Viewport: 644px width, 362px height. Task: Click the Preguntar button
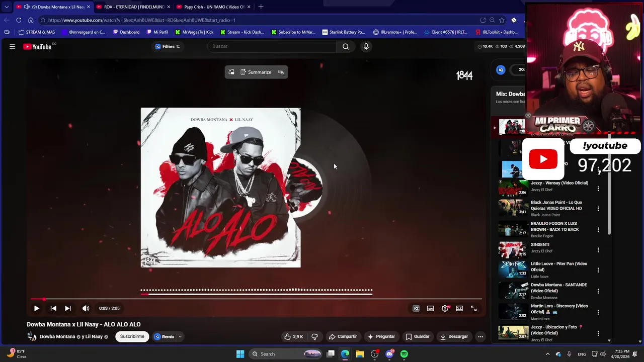(381, 336)
